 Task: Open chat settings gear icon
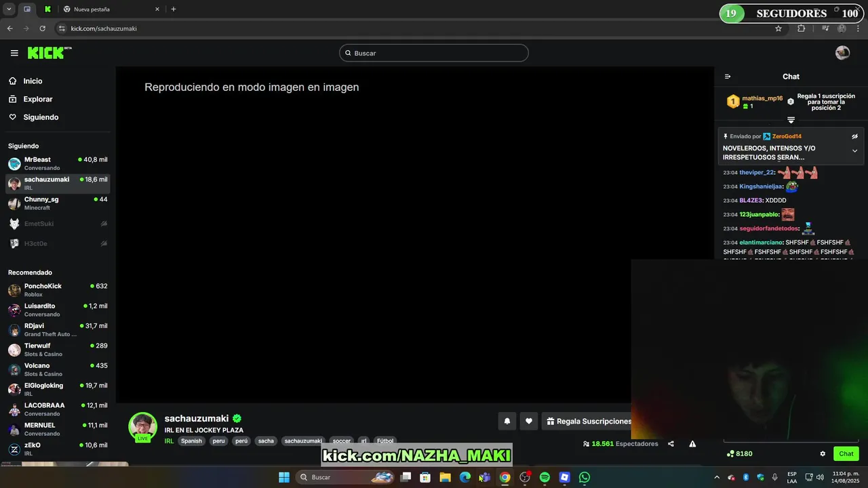coord(823,453)
